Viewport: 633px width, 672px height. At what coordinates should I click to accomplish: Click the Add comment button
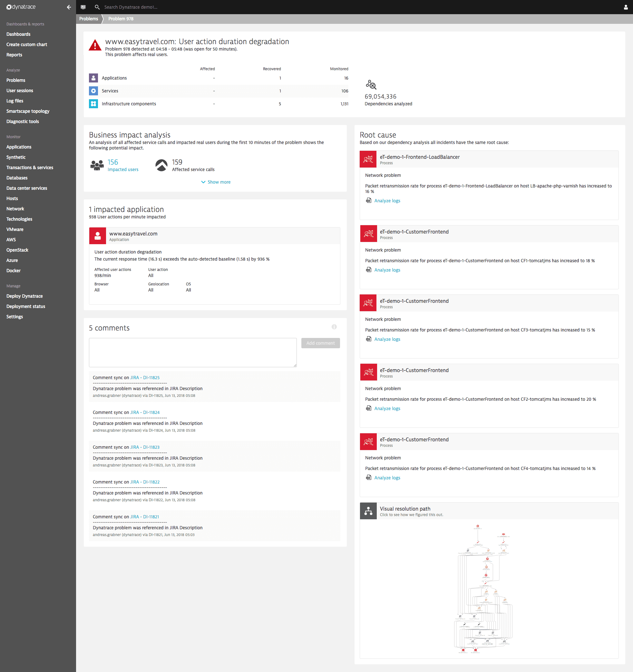[x=321, y=343]
